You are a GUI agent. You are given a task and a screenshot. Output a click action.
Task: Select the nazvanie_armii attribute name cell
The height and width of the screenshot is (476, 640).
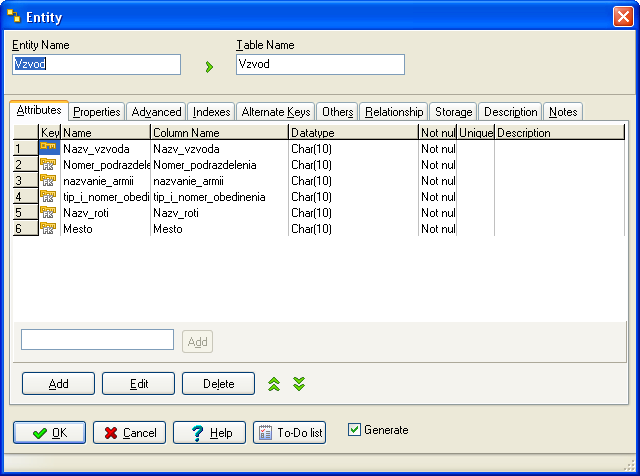106,180
